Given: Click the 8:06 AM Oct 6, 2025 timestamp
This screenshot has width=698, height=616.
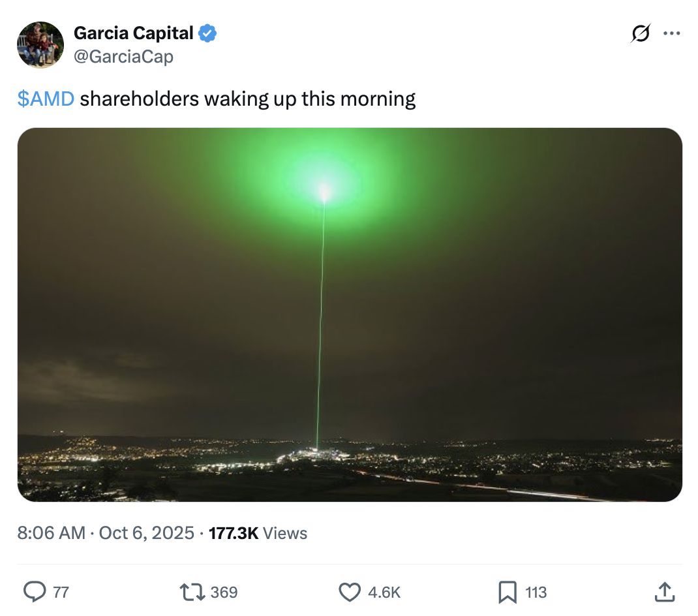Looking at the screenshot, I should (x=106, y=533).
